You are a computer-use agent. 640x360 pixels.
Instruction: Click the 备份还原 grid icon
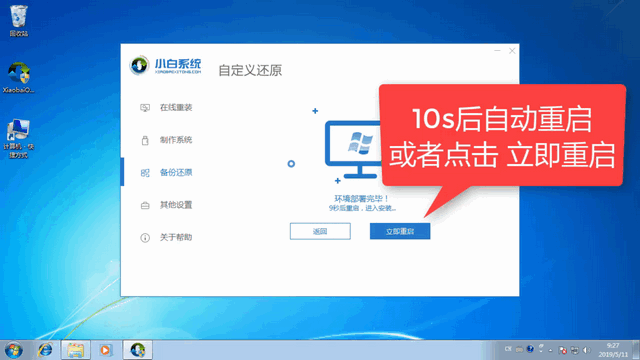[x=145, y=173]
